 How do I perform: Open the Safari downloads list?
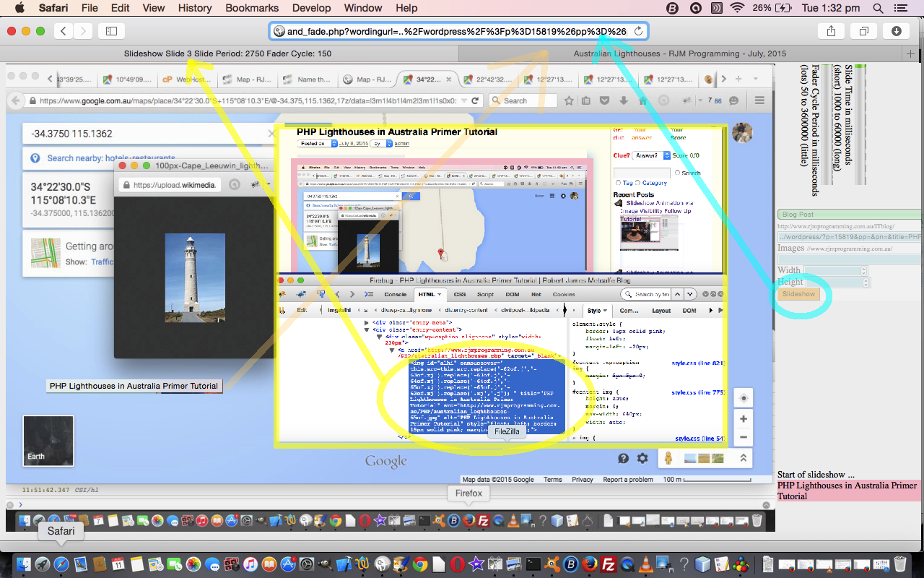(x=896, y=31)
